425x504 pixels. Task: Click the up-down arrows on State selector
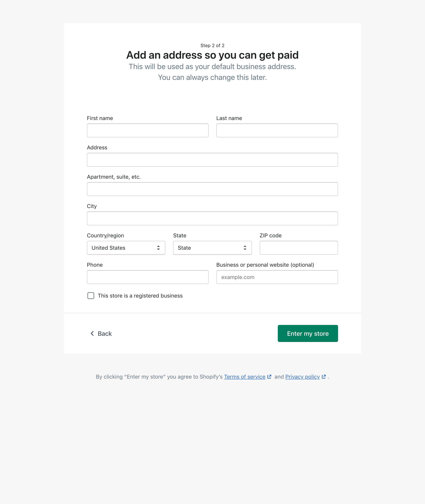click(245, 248)
